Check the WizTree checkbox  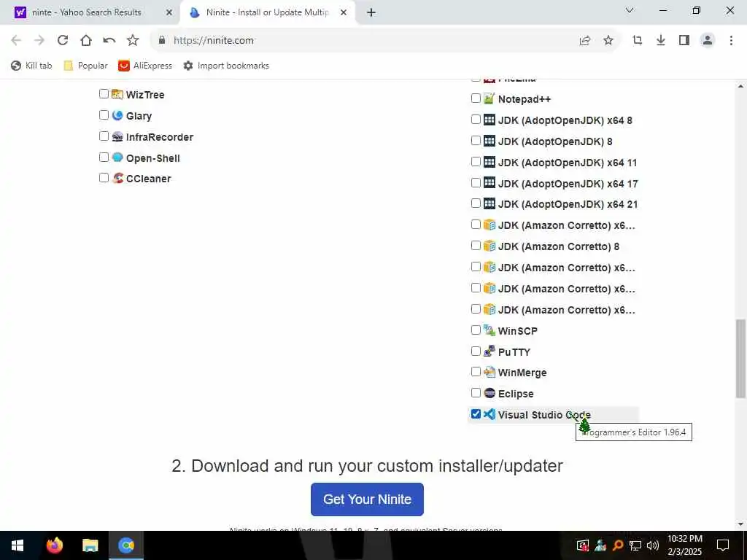click(104, 94)
